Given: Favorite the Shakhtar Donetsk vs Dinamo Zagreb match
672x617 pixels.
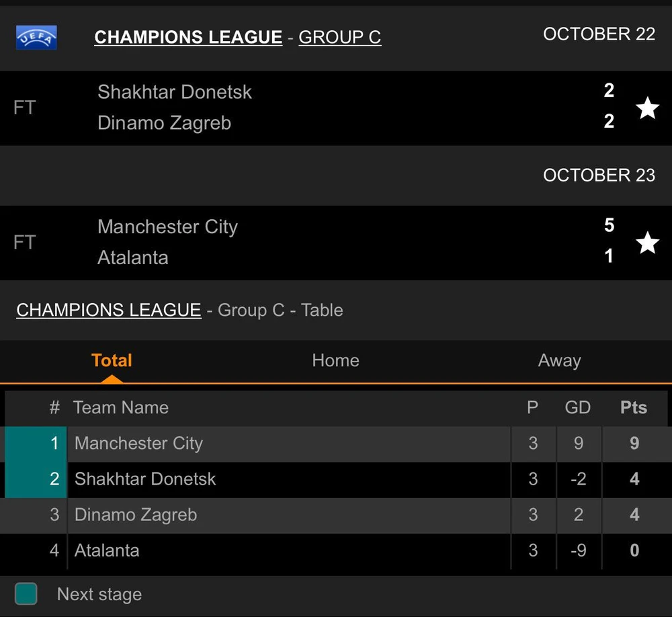Looking at the screenshot, I should pyautogui.click(x=647, y=108).
